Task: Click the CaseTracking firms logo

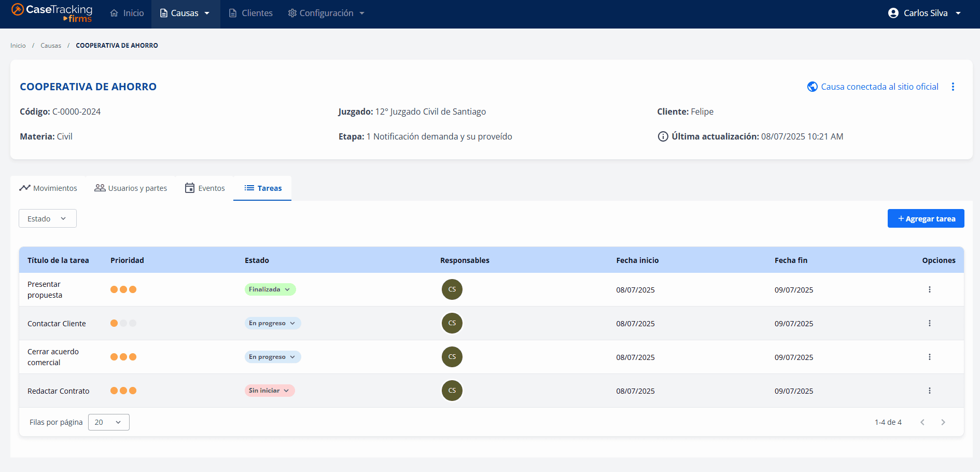Action: point(52,13)
